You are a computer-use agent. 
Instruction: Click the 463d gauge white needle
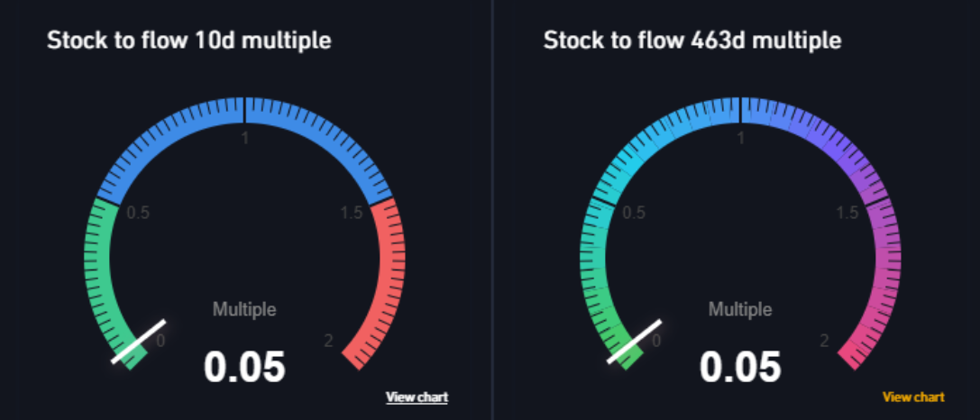click(x=635, y=342)
